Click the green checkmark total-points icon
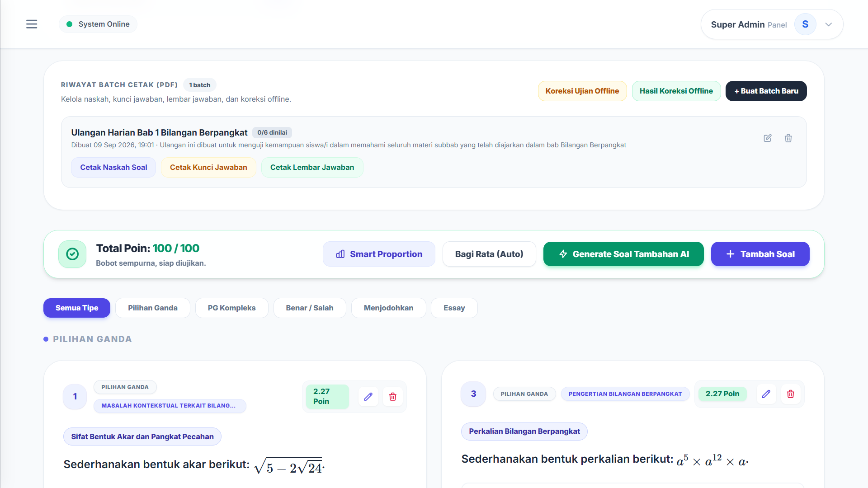This screenshot has width=868, height=488. [72, 254]
